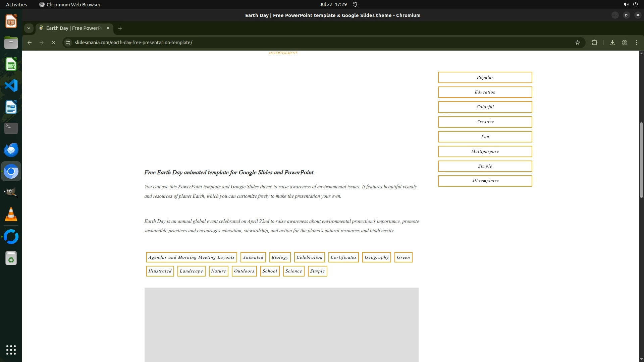Screen dimensions: 644x362
Task: Open the Activities overview
Action: 16,4
